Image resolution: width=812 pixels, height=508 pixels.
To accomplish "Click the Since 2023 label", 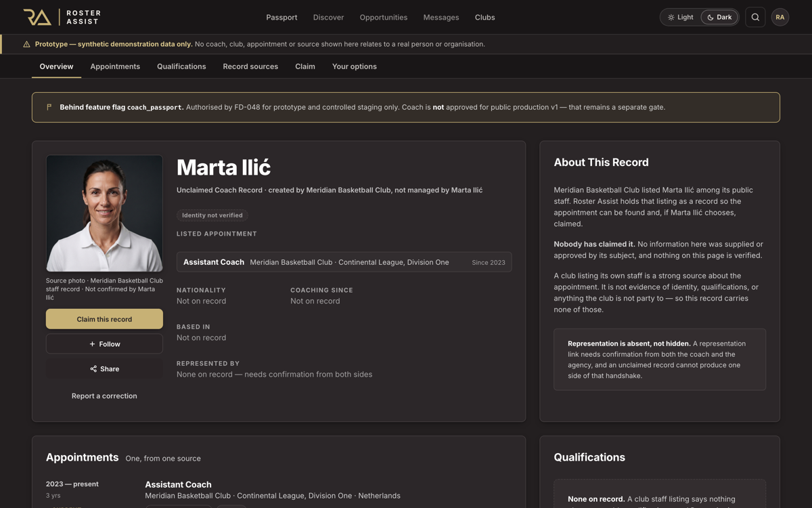I will point(489,262).
